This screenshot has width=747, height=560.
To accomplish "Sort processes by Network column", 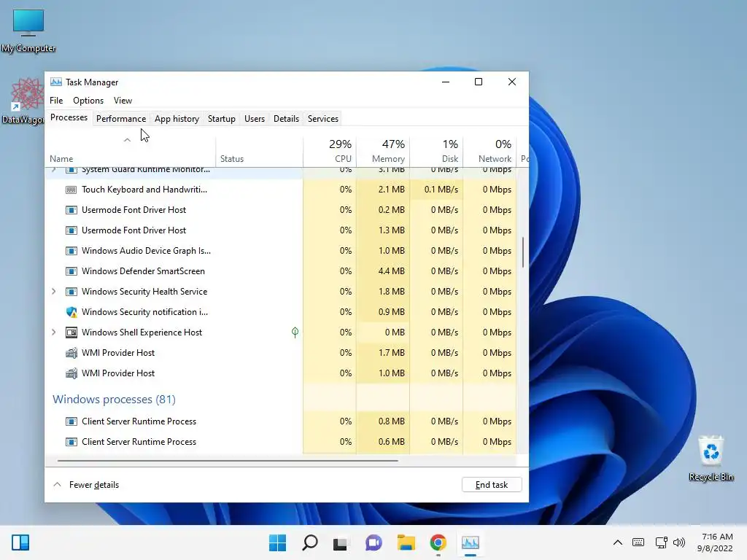I will point(489,151).
